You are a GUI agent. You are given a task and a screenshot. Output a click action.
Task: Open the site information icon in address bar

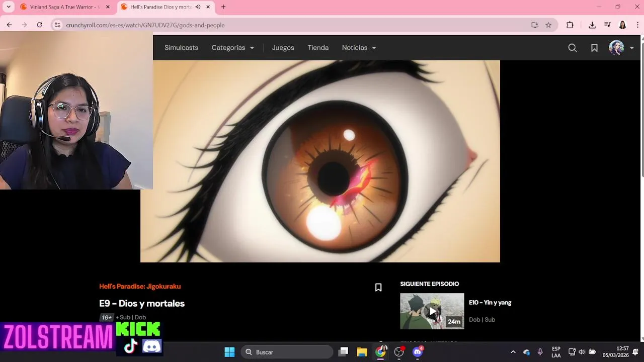[57, 25]
